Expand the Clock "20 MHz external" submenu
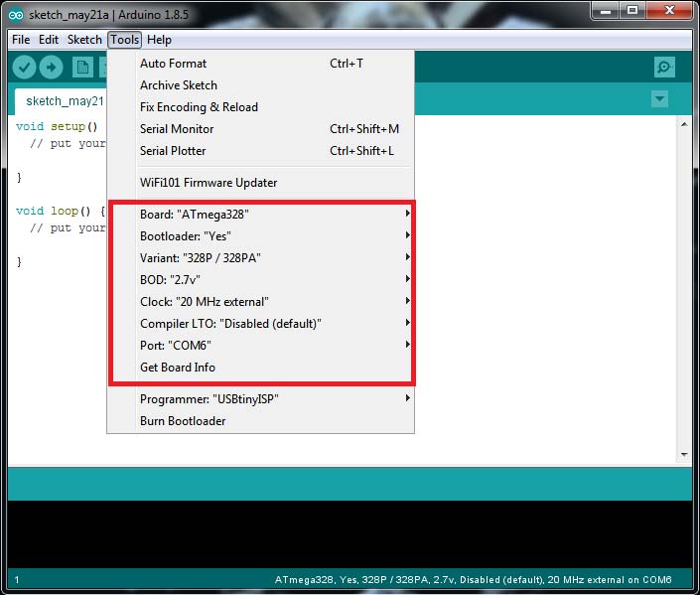 click(261, 302)
